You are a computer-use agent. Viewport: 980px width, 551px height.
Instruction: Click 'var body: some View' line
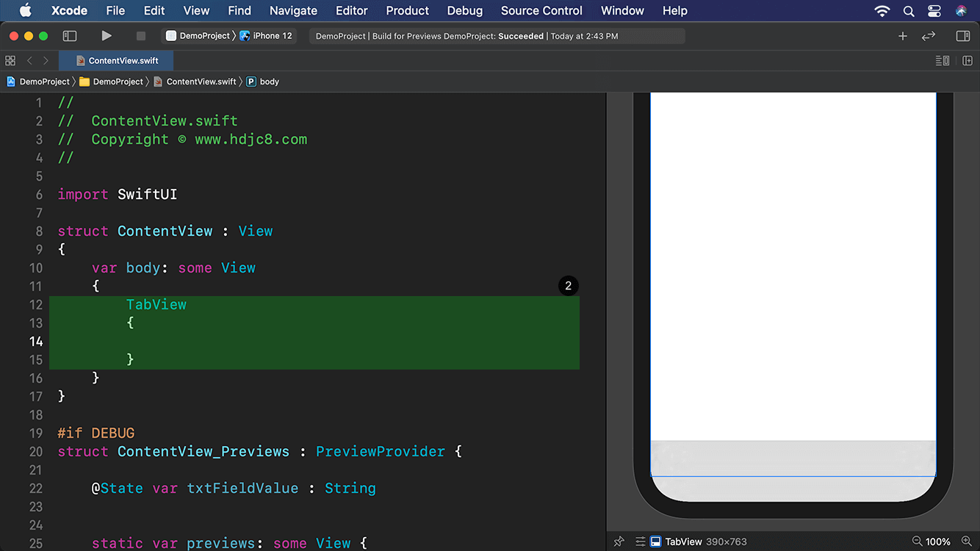point(173,267)
